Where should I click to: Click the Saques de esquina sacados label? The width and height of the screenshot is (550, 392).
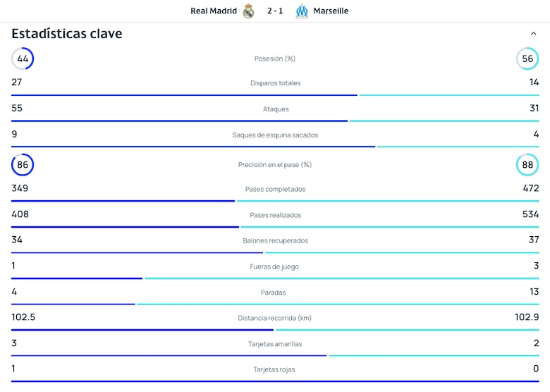click(275, 135)
